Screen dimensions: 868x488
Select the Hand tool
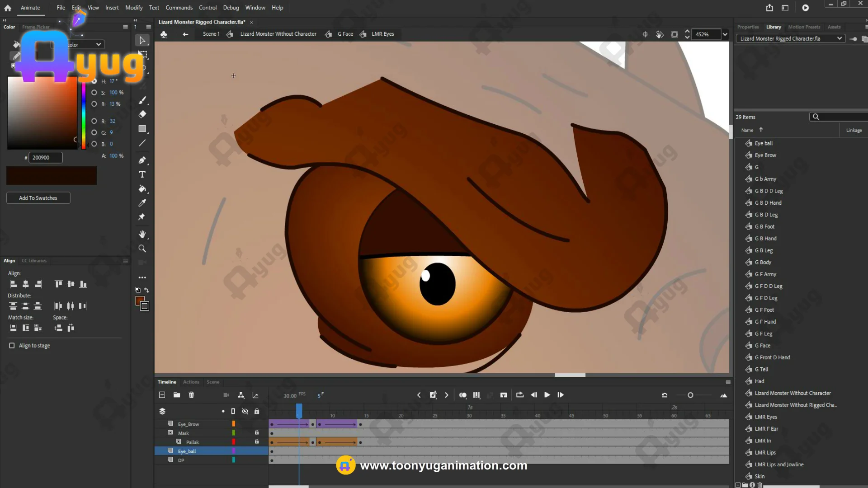click(x=142, y=234)
